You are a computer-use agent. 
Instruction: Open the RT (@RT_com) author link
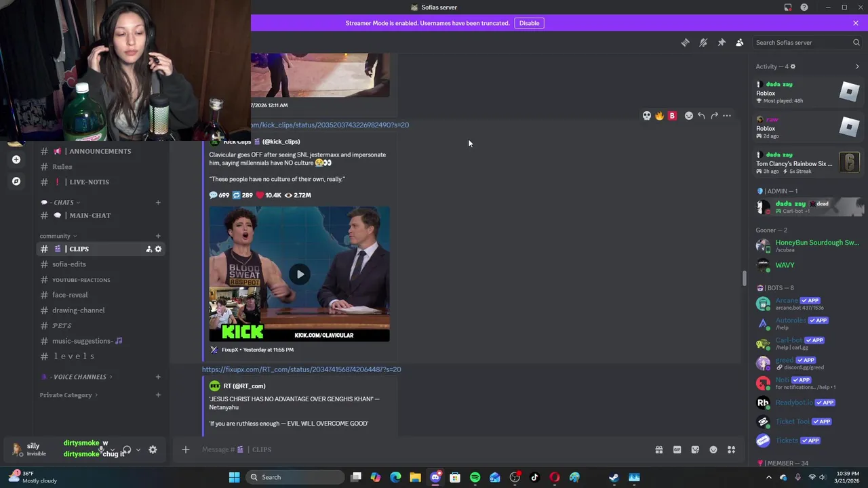point(244,386)
